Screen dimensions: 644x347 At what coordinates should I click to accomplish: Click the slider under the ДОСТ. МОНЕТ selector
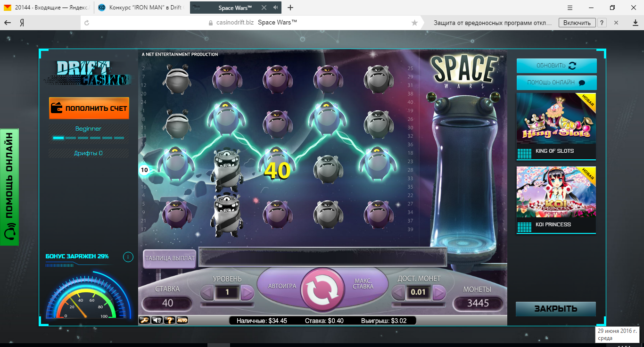point(419,305)
